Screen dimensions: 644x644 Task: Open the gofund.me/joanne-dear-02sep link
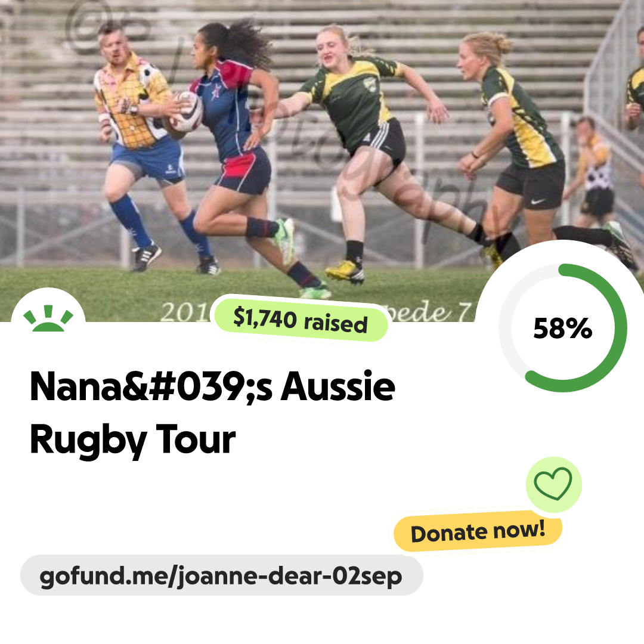point(221,575)
